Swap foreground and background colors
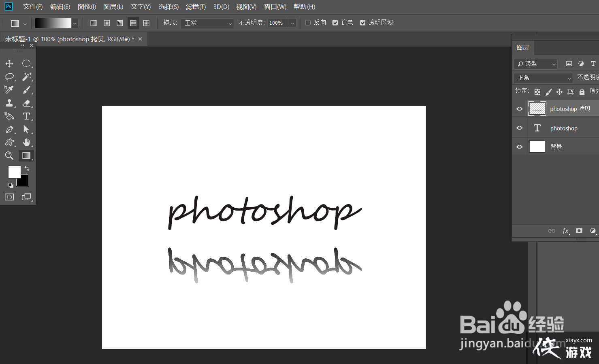Image resolution: width=599 pixels, height=364 pixels. pos(27,168)
